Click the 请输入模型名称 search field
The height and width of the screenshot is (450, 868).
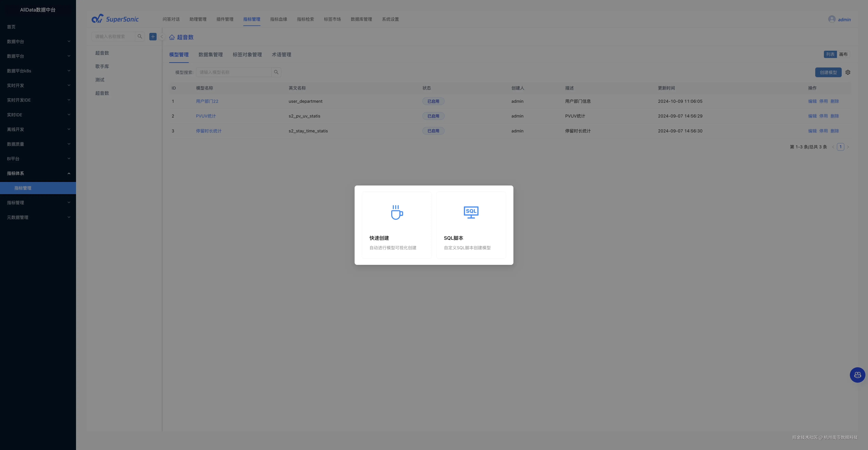[233, 72]
